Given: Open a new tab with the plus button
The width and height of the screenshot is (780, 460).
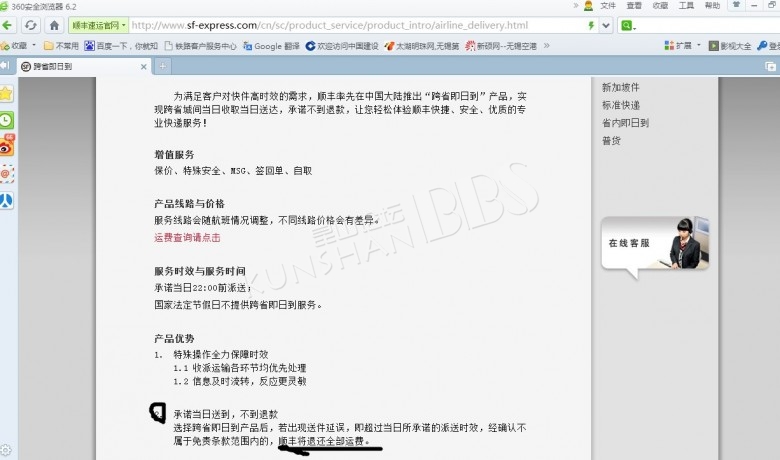Looking at the screenshot, I should (x=163, y=66).
